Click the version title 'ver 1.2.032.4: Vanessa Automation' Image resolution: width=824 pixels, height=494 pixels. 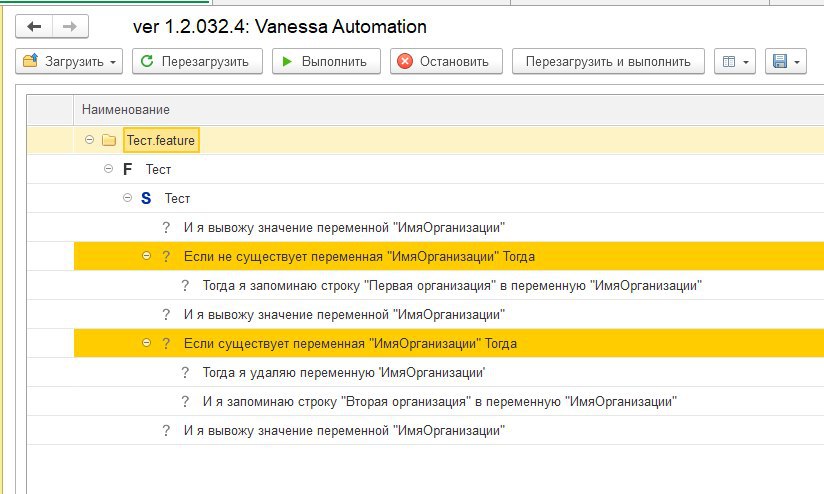point(280,26)
